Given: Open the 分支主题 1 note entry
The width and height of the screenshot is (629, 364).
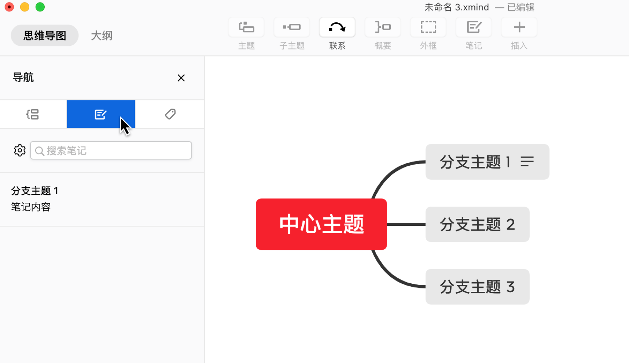Looking at the screenshot, I should (x=35, y=199).
